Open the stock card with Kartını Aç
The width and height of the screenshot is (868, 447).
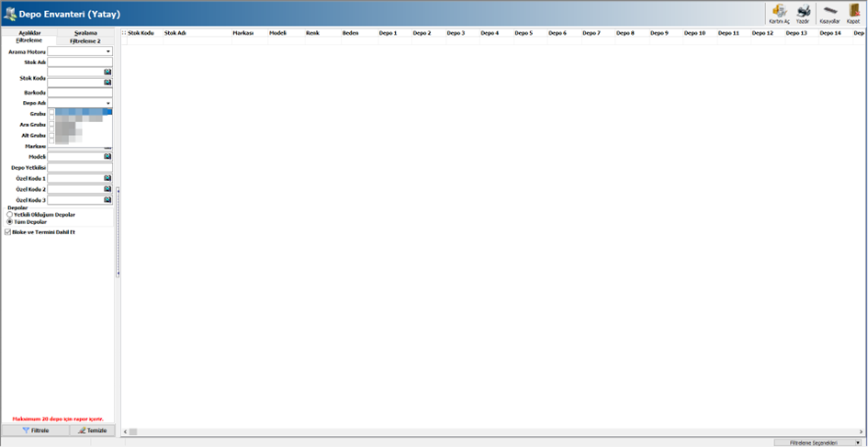pyautogui.click(x=779, y=14)
